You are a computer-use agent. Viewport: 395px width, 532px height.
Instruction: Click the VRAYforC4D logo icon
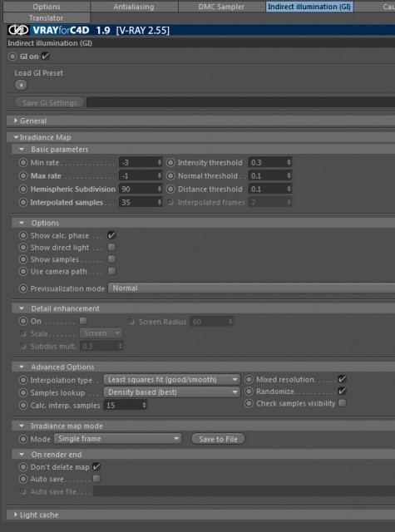coord(18,30)
